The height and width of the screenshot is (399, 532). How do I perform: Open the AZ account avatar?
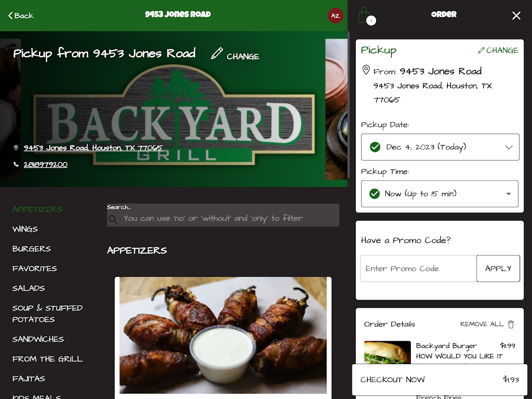point(335,15)
